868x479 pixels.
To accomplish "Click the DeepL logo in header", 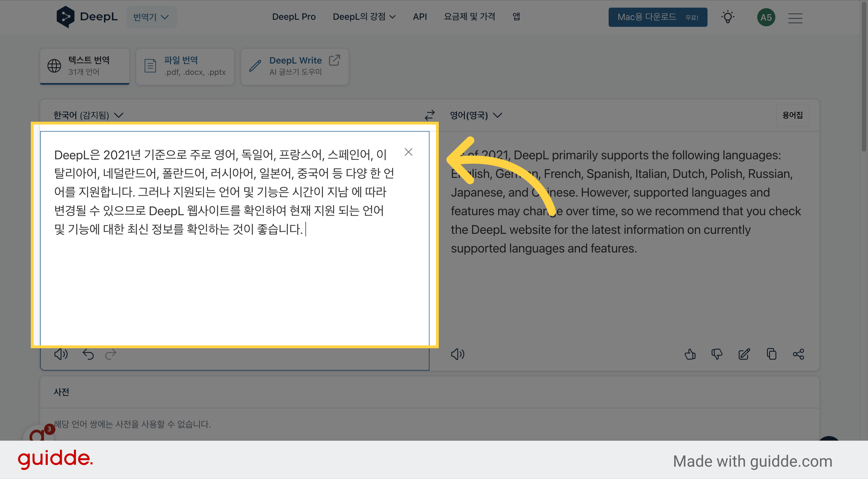I will [87, 17].
